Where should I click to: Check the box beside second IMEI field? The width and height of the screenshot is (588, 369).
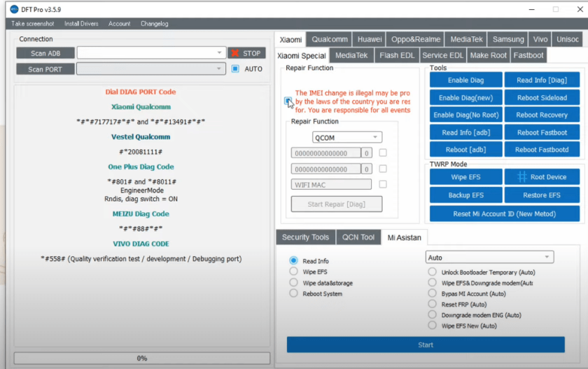pos(383,169)
